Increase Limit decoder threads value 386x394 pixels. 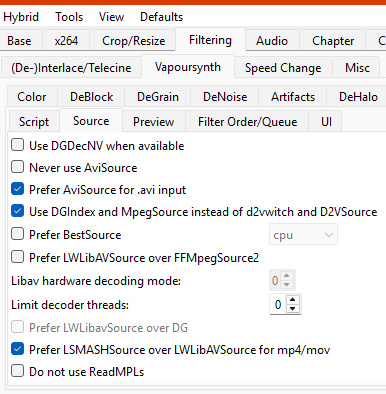(x=293, y=300)
